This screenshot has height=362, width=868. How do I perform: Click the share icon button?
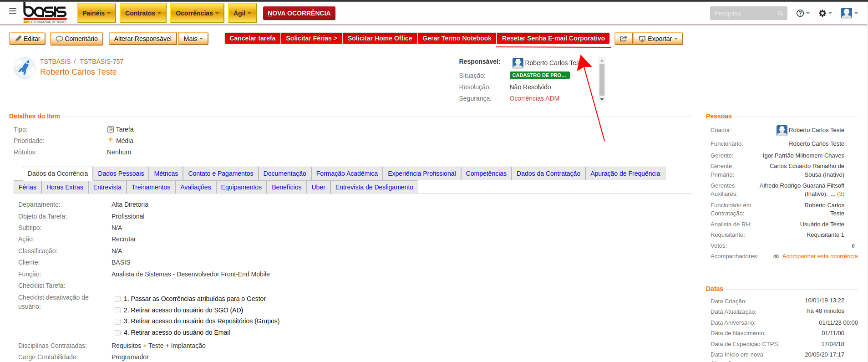(x=623, y=39)
